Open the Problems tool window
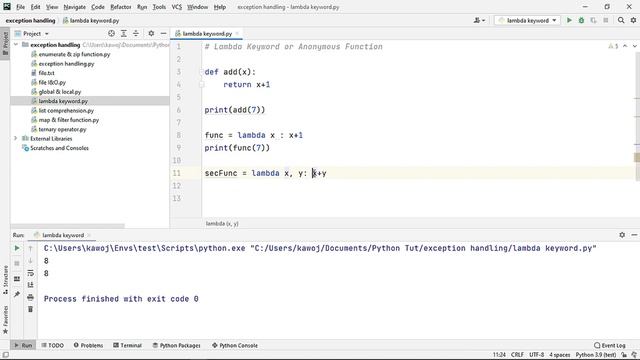The image size is (640, 360). point(88,345)
